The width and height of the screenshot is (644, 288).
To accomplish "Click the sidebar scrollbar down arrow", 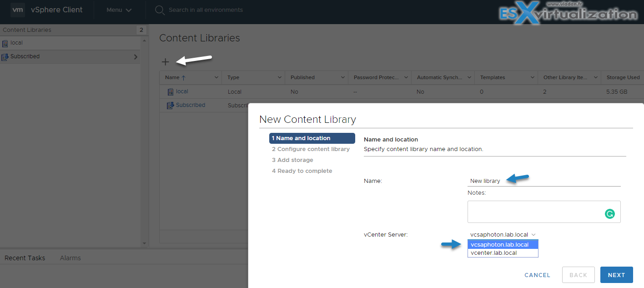I will pos(145,244).
